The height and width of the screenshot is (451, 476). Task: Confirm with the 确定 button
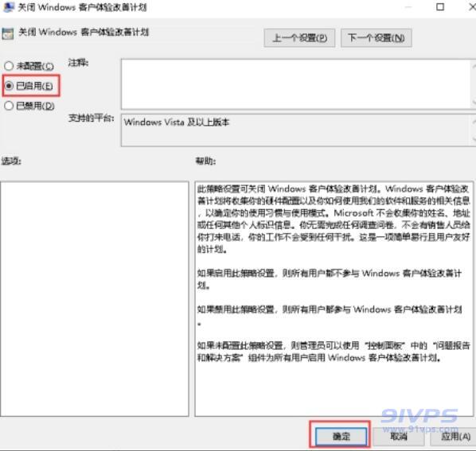(341, 436)
